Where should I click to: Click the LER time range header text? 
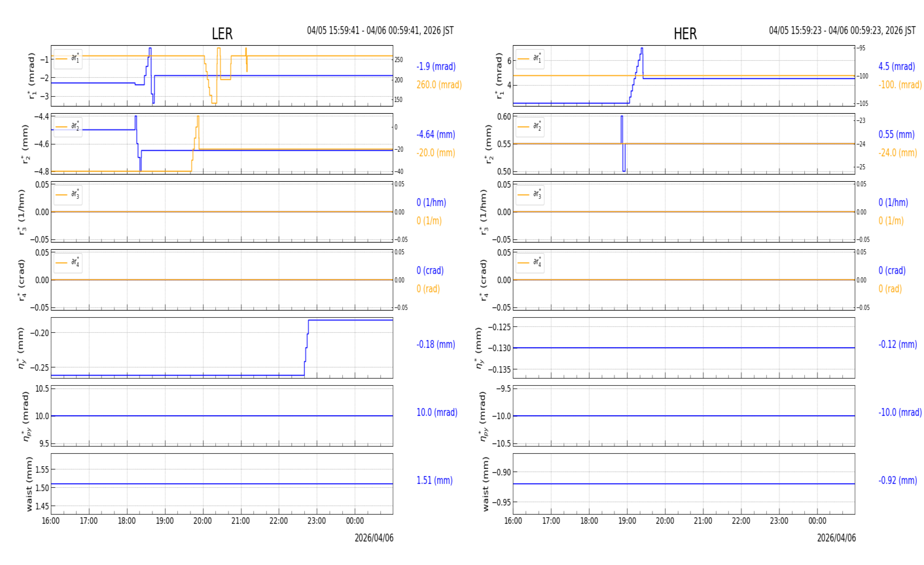click(380, 31)
